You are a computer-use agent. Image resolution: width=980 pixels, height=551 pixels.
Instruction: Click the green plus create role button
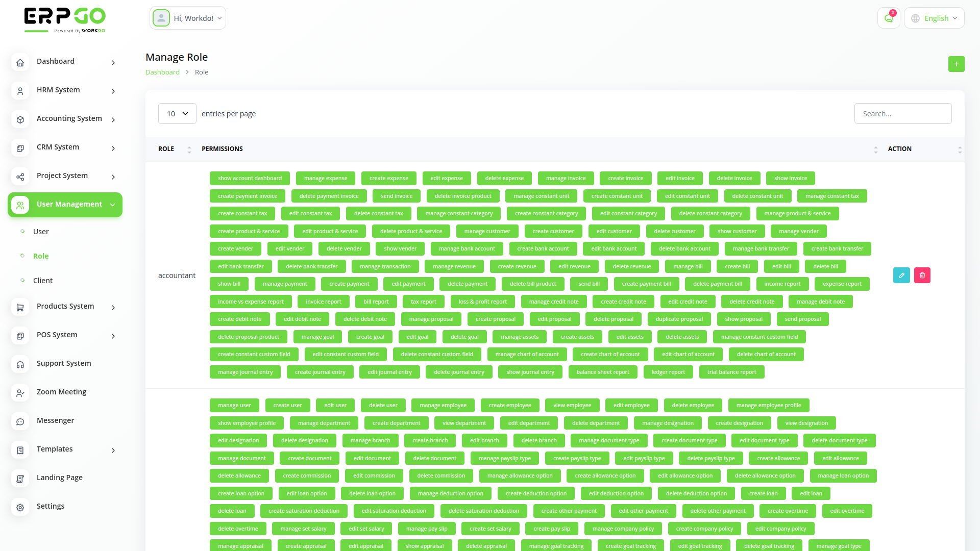coord(956,64)
